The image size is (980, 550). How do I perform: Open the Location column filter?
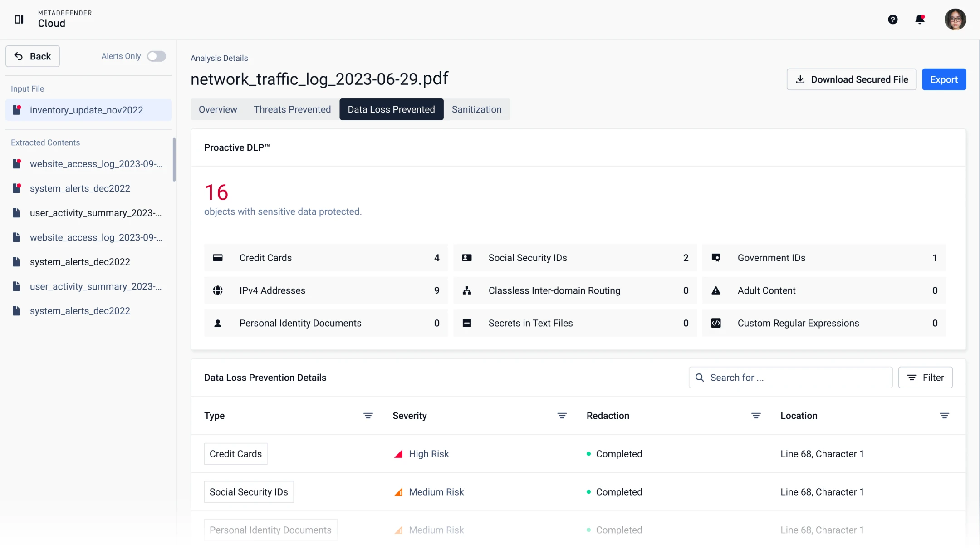944,416
